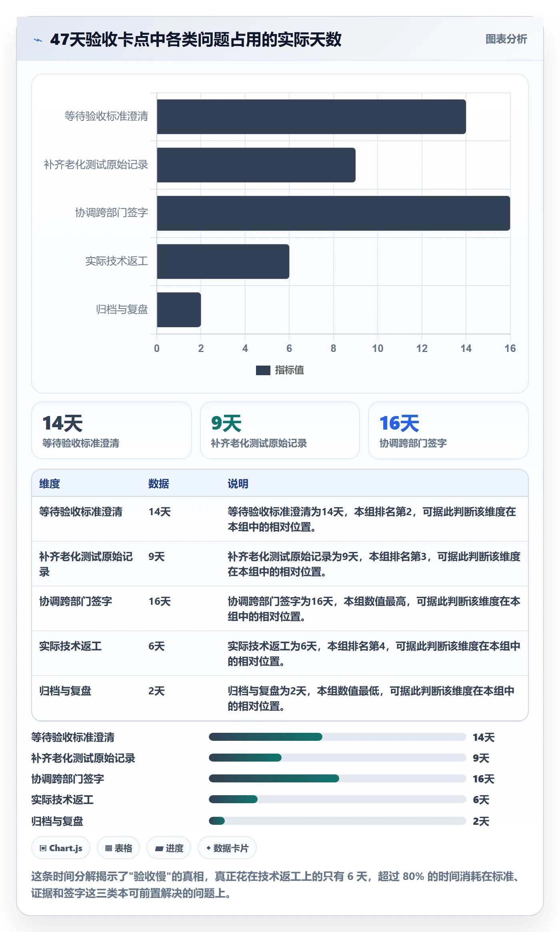Click the table description containing 本组排名第2
Viewport: 560px width, 932px height.
[x=372, y=519]
